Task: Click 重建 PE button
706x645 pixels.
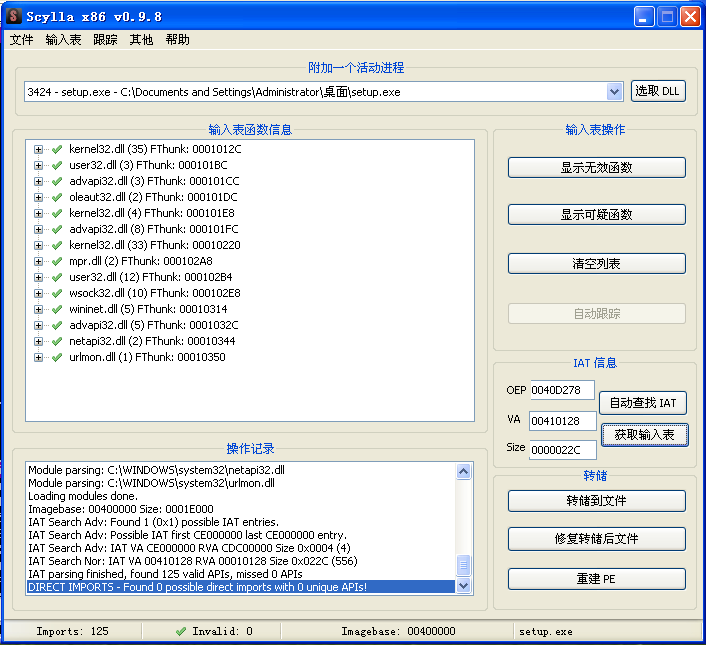Action: point(597,579)
